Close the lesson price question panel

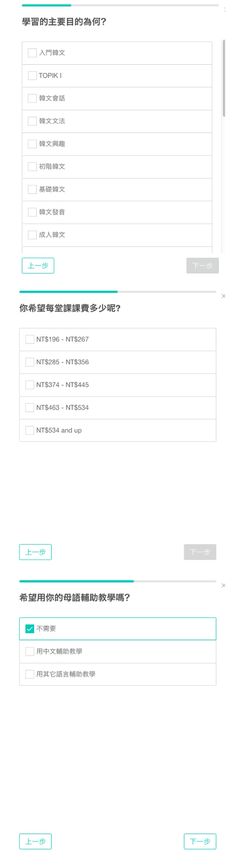coord(223,296)
